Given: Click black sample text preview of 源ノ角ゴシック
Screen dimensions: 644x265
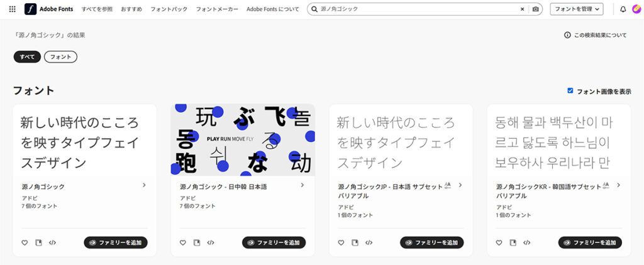Looking at the screenshot, I should coord(80,143).
